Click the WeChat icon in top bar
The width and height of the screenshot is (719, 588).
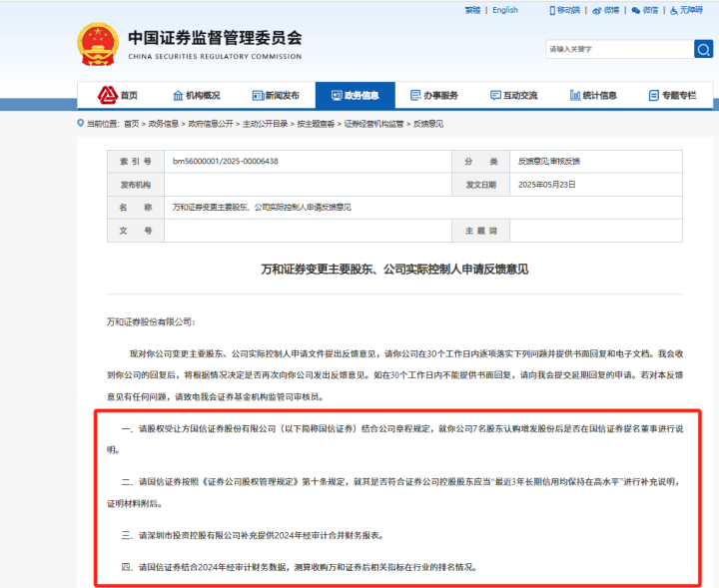tap(635, 11)
